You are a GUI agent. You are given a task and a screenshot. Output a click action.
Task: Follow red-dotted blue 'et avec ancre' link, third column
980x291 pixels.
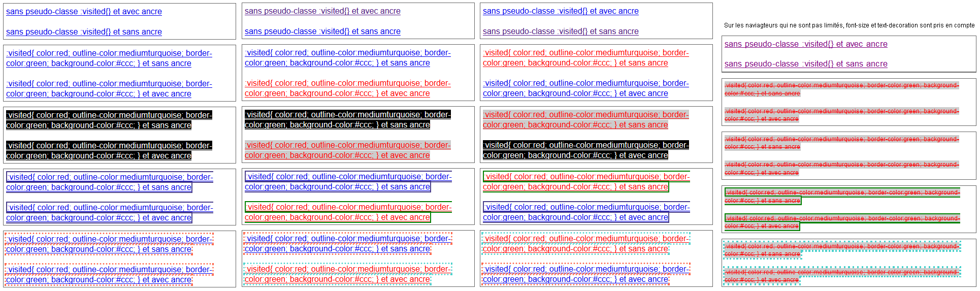[586, 274]
